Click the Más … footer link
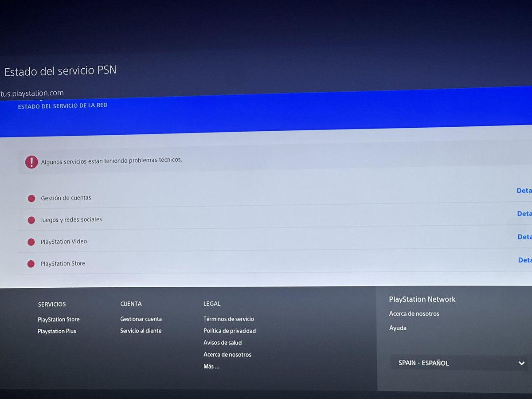Screen dimensions: 532x399 (211, 367)
